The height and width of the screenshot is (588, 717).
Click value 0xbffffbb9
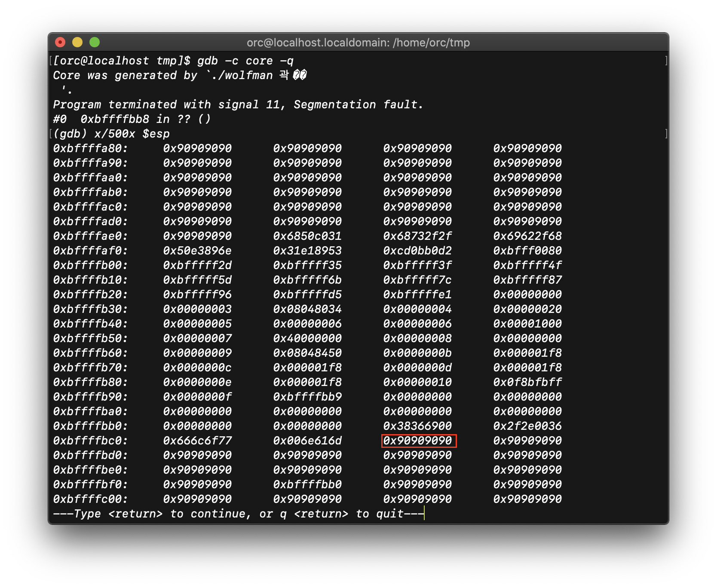pyautogui.click(x=307, y=397)
